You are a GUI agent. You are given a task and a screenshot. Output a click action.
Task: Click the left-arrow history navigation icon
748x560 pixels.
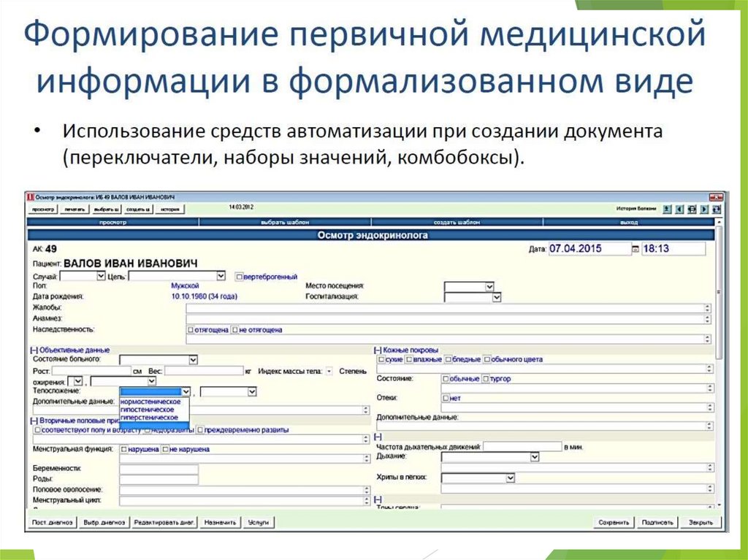679,210
